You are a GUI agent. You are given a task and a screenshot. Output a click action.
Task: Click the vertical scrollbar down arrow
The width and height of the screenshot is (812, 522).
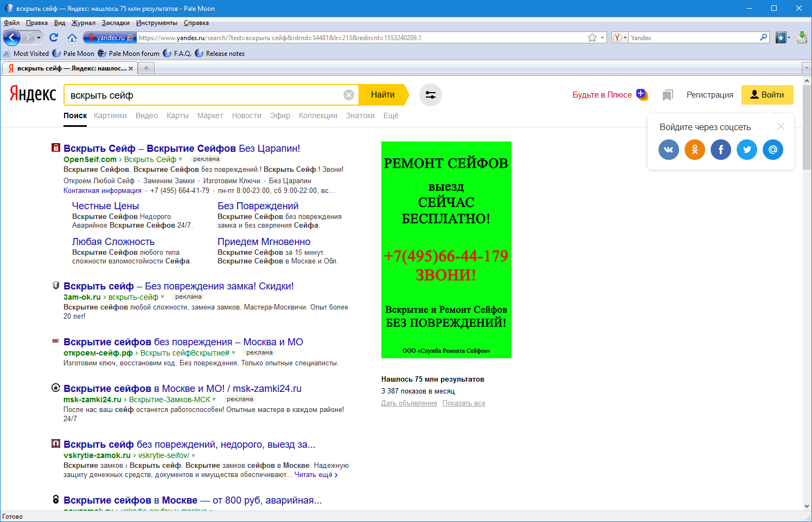pyautogui.click(x=807, y=506)
